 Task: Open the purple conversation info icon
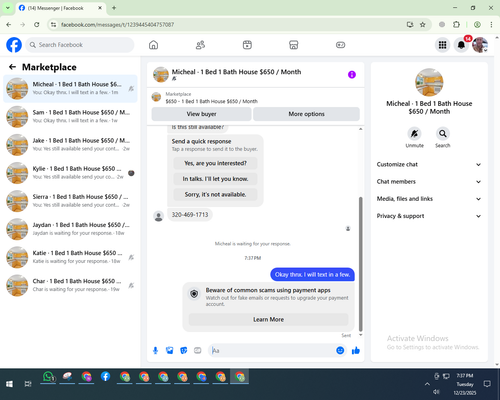tap(352, 75)
